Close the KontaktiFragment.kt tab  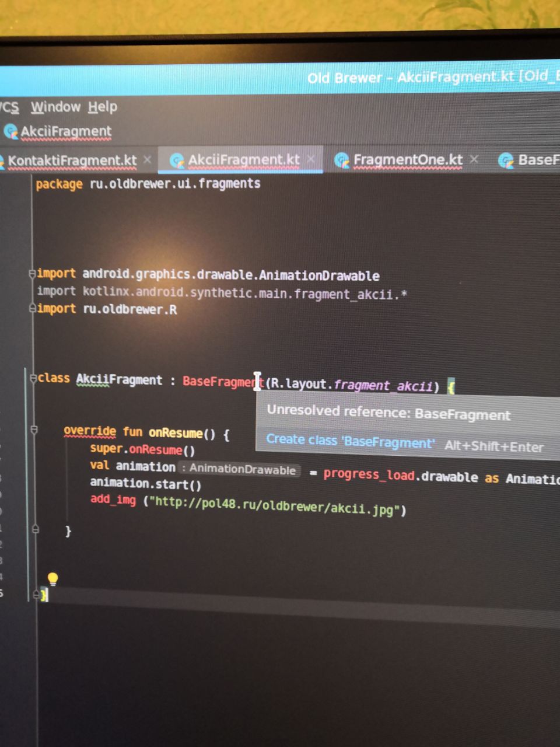click(x=148, y=159)
